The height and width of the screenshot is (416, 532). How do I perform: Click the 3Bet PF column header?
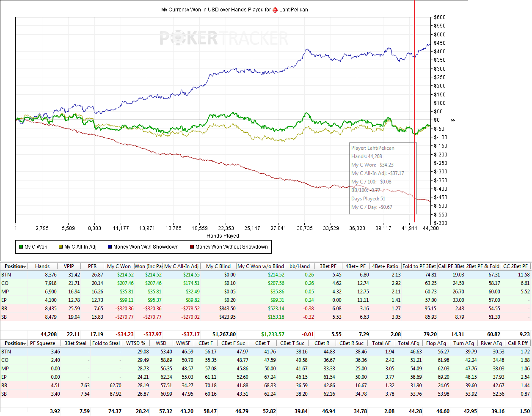tap(328, 266)
